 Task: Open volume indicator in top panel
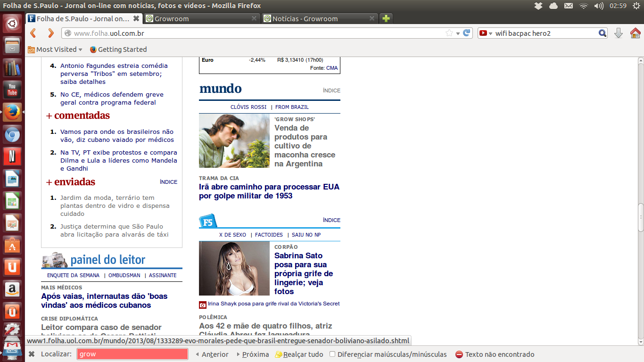(x=599, y=6)
